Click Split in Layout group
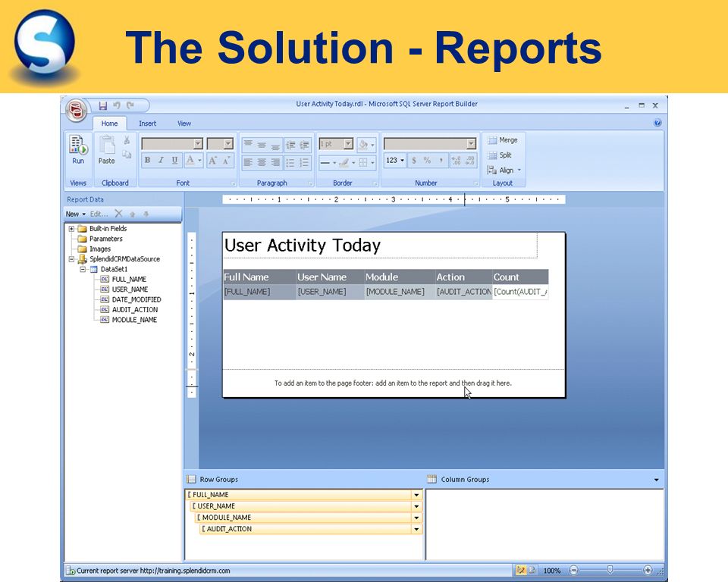Viewport: 728px width, 582px height. (500, 155)
